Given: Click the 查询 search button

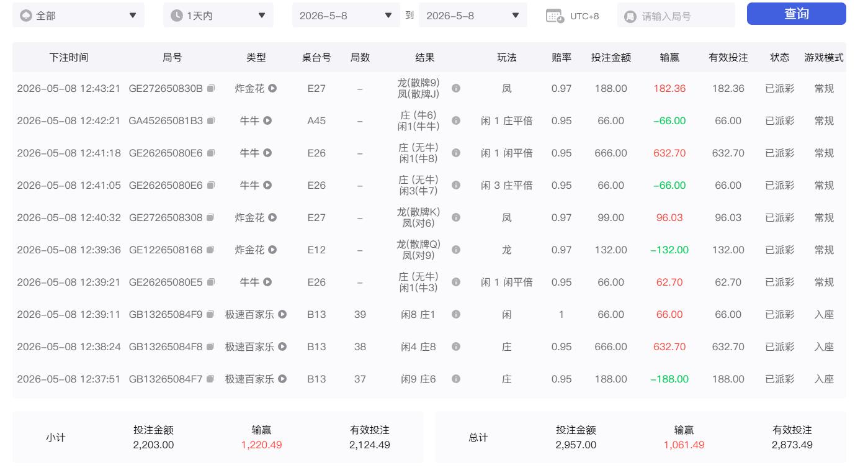Looking at the screenshot, I should pyautogui.click(x=797, y=14).
